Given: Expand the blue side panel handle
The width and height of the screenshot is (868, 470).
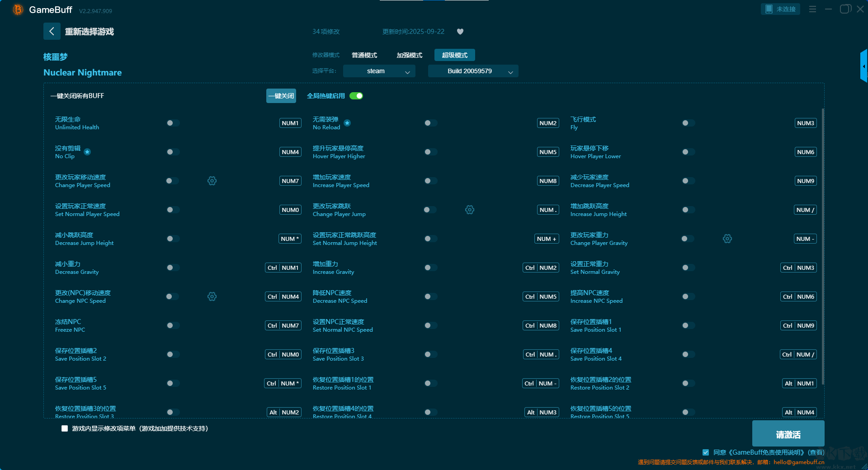Looking at the screenshot, I should click(864, 66).
